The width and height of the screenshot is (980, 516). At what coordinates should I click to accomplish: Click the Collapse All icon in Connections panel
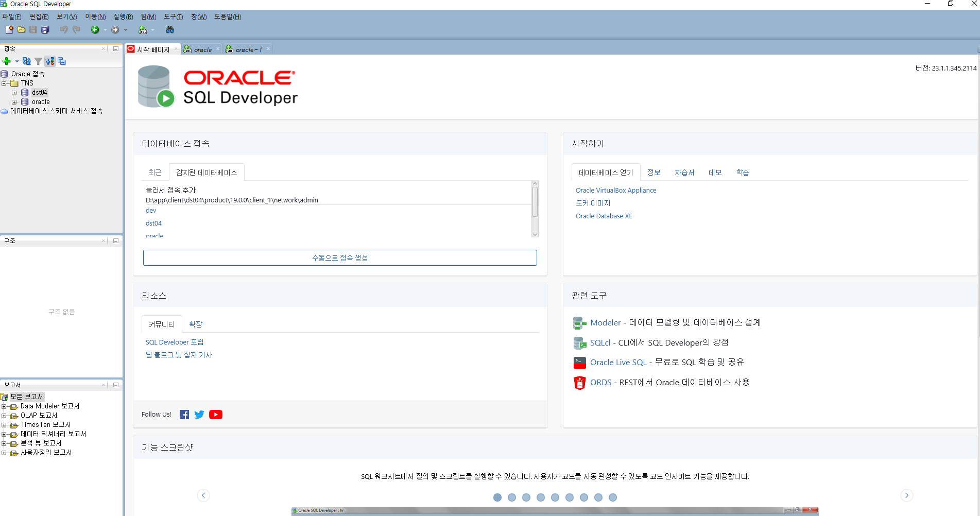(62, 61)
